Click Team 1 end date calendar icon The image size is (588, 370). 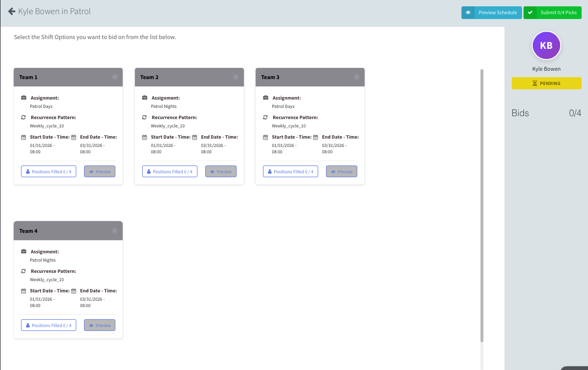[74, 137]
